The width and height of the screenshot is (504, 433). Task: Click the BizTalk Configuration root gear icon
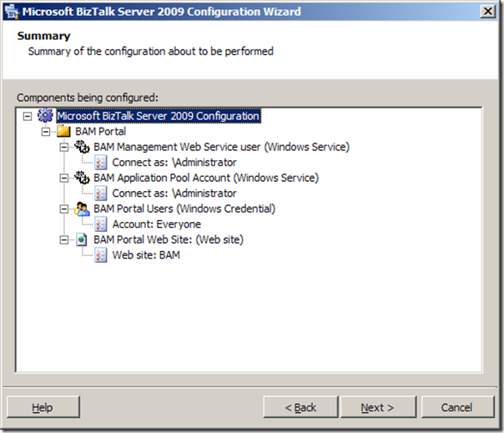(x=45, y=117)
